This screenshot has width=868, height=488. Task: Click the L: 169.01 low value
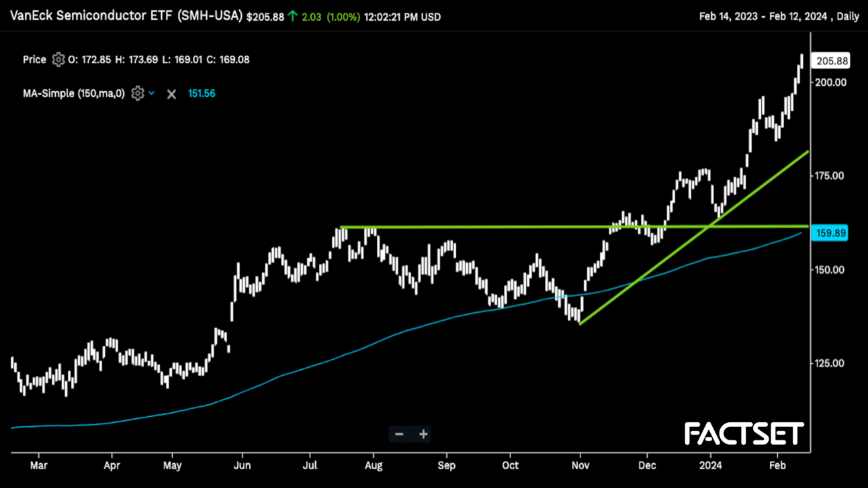[182, 60]
